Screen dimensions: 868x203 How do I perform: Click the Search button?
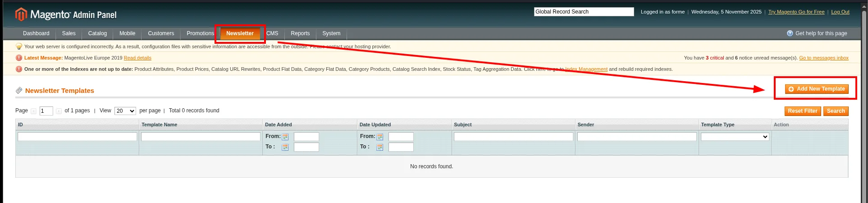coord(836,111)
